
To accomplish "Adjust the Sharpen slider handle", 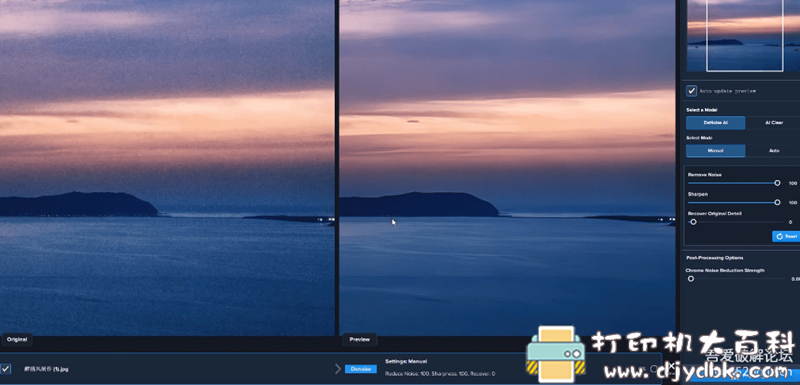I will pyautogui.click(x=777, y=202).
